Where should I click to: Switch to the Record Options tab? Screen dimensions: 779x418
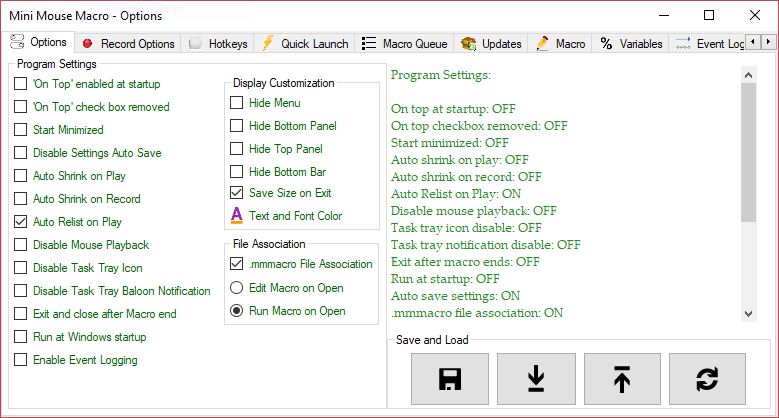[x=128, y=43]
